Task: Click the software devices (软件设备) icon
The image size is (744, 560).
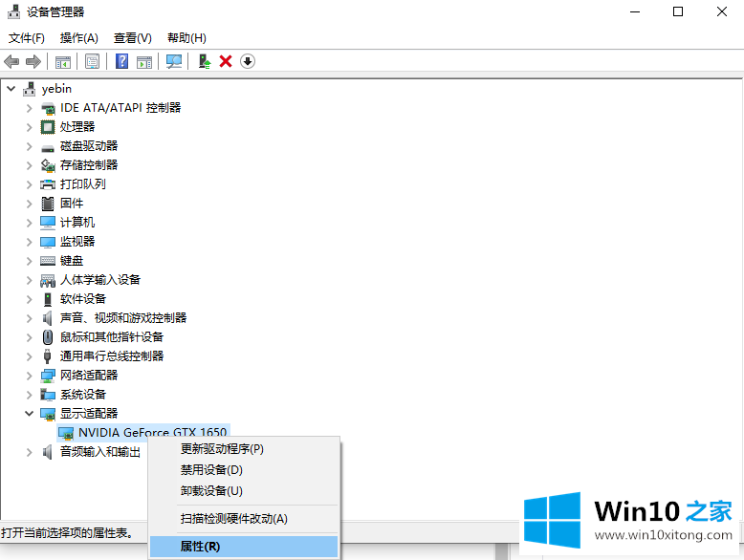Action: click(48, 299)
